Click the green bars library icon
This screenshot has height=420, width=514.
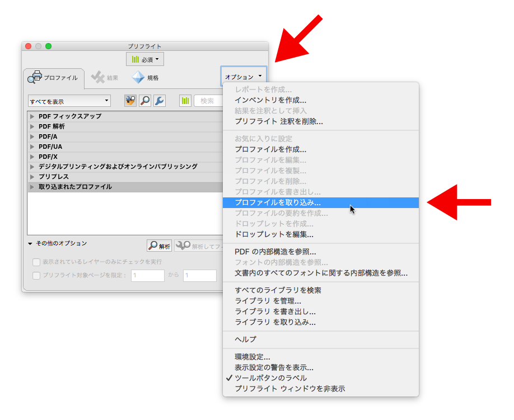[x=185, y=101]
